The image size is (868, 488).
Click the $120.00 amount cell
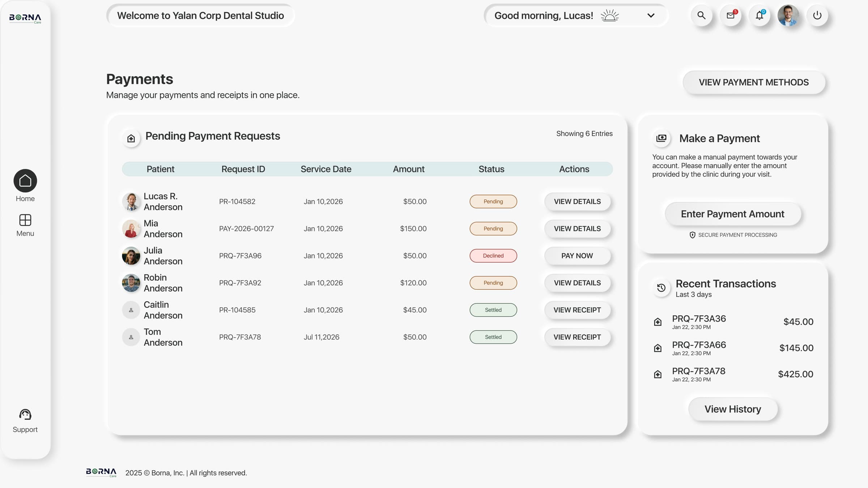(413, 283)
